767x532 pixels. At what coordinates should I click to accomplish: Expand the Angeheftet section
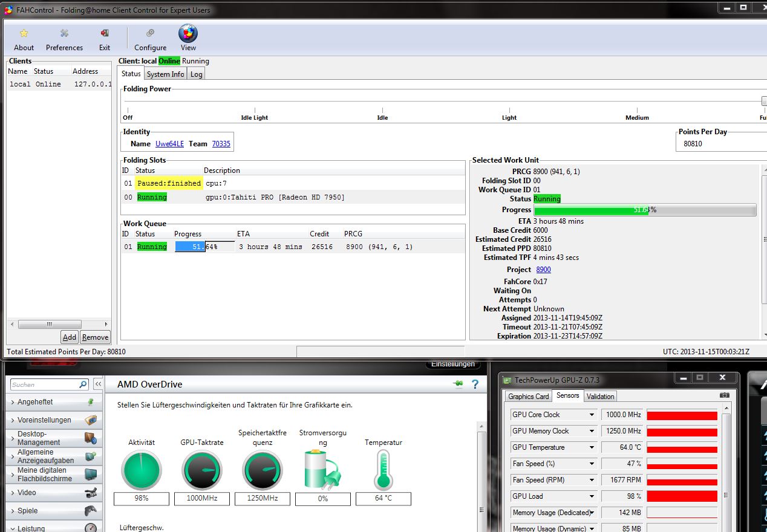pos(54,401)
